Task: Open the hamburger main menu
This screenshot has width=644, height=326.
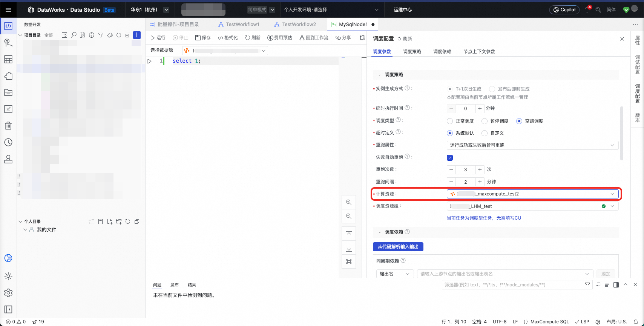Action: [x=8, y=10]
